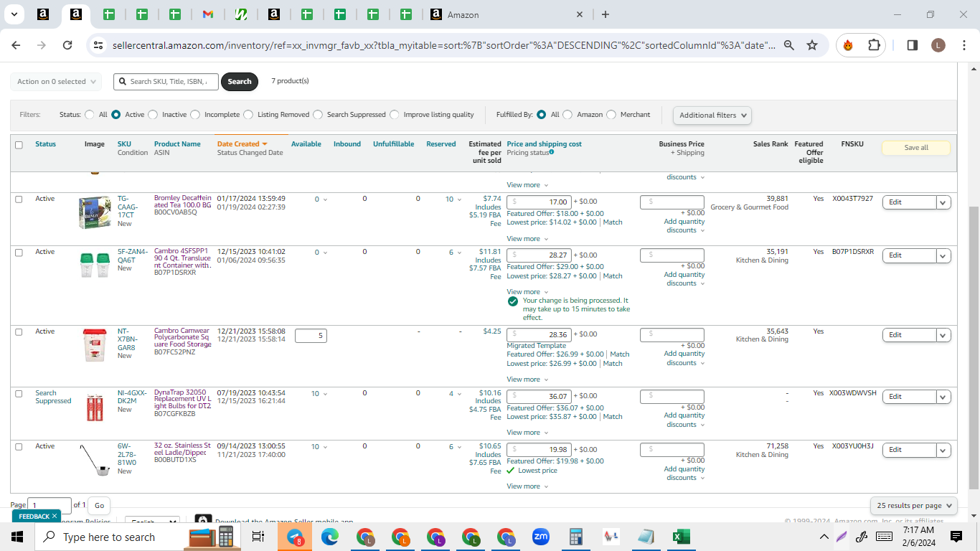Image resolution: width=980 pixels, height=551 pixels.
Task: Open the Bromley Decaffeinated Tea product link
Action: [x=183, y=202]
